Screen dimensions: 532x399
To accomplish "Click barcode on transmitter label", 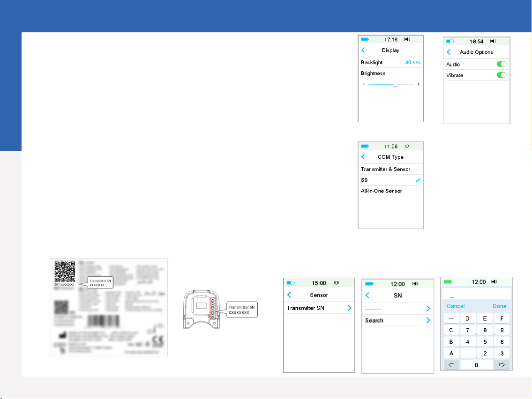I will (104, 321).
